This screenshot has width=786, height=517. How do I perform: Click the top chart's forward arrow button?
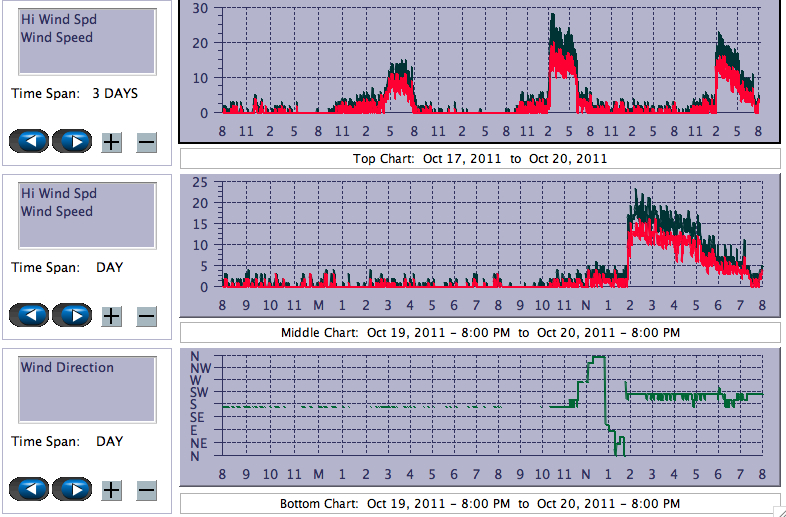click(72, 141)
